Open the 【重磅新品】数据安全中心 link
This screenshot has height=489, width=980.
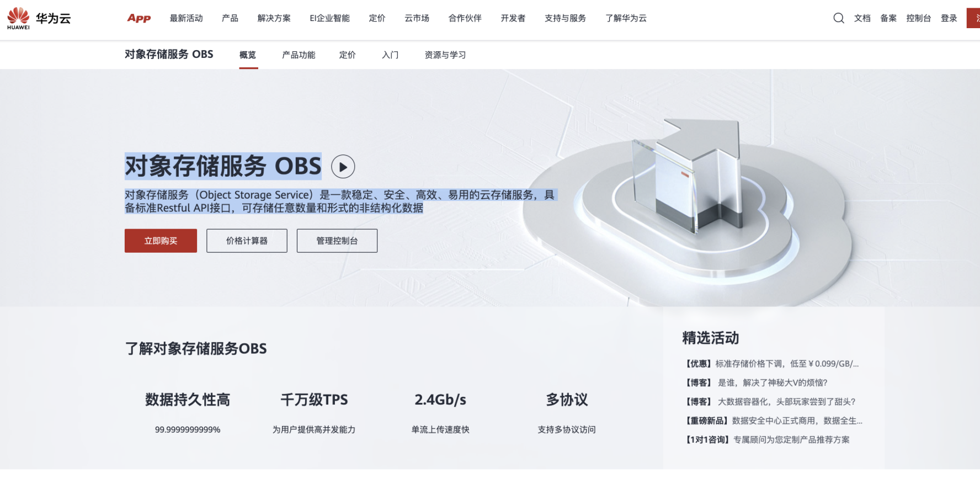coord(773,421)
